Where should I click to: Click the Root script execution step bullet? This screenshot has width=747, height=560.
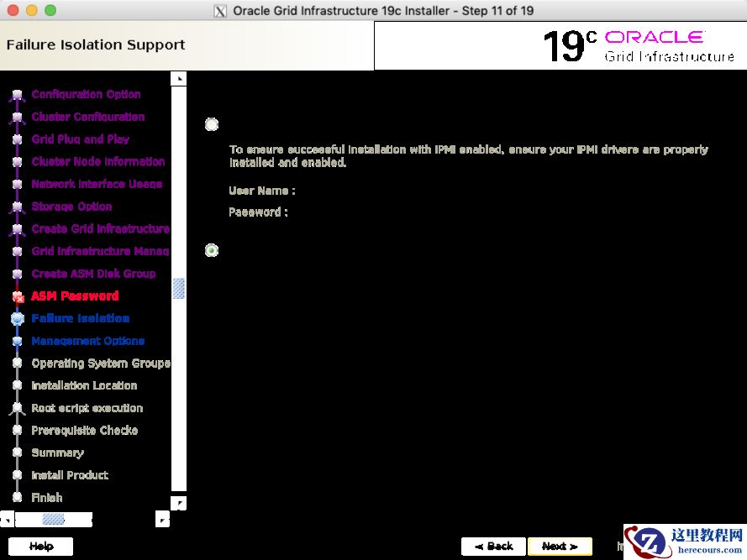click(17, 408)
